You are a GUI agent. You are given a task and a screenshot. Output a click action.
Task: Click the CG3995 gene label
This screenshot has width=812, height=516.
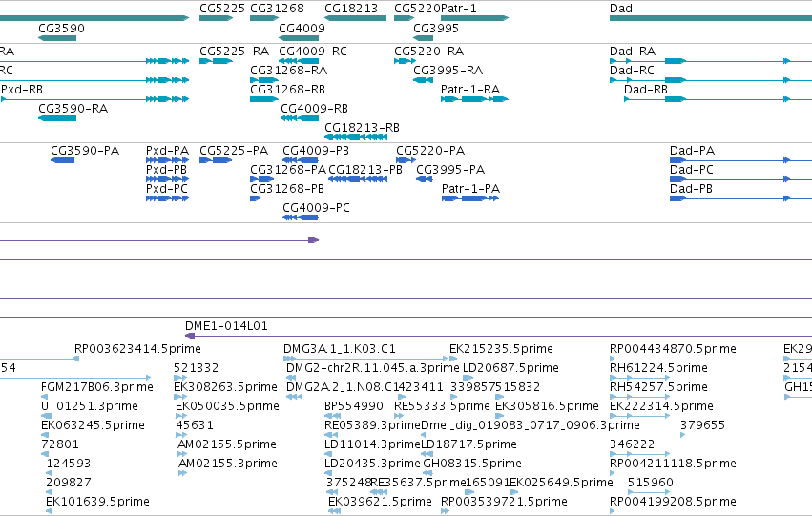tap(436, 28)
